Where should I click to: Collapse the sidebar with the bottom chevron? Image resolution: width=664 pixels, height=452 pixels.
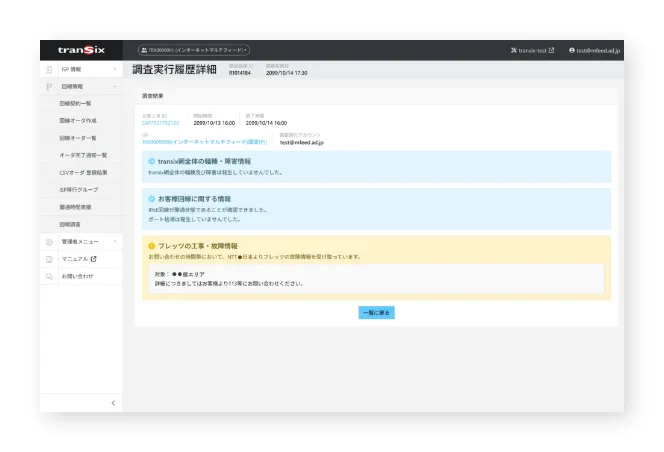(x=113, y=402)
